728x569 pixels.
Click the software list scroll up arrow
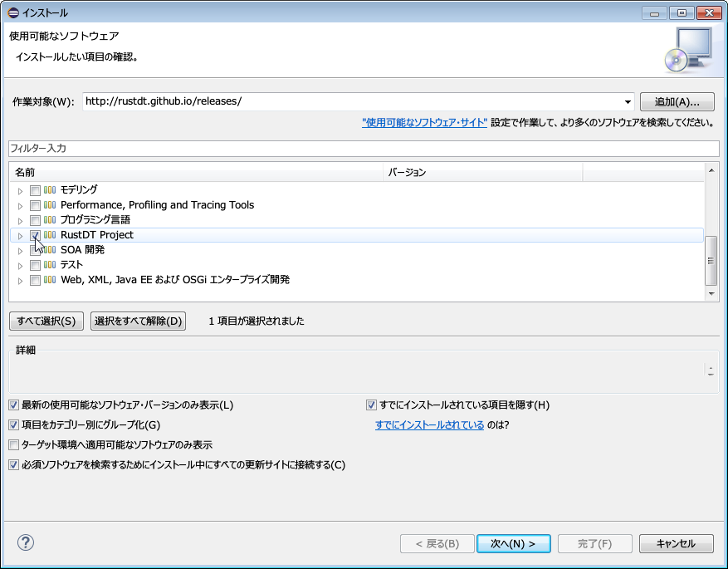click(711, 170)
